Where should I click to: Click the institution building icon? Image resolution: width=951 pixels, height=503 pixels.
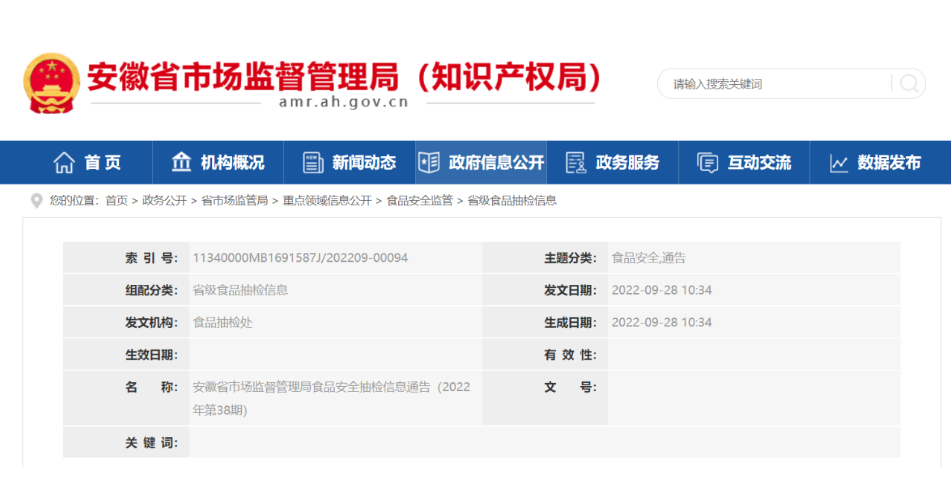tap(181, 163)
